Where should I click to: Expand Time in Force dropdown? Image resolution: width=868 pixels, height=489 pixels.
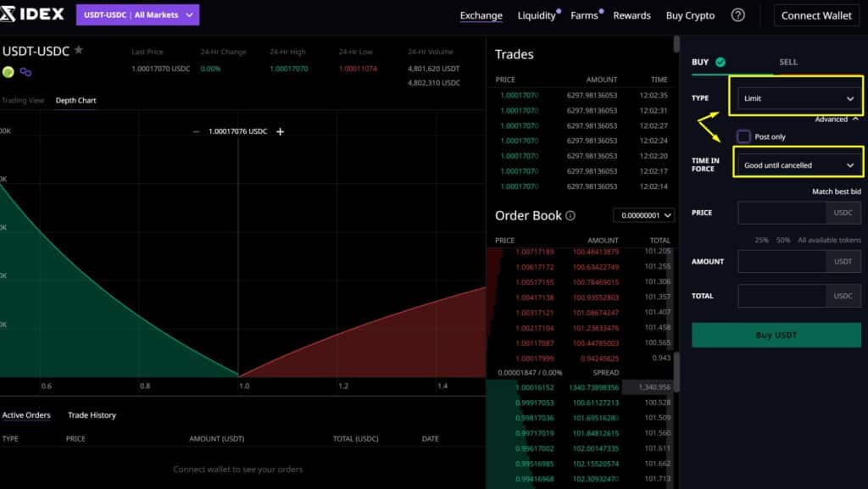798,165
